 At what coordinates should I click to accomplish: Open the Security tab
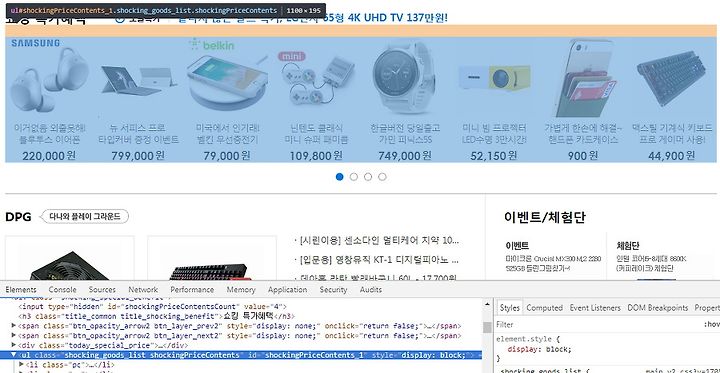coord(333,289)
